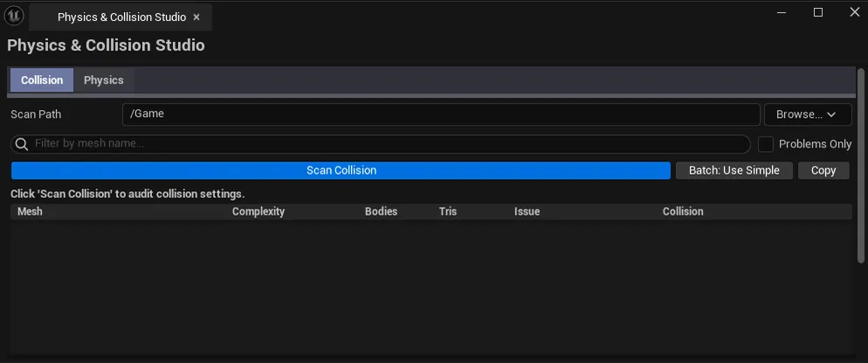Image resolution: width=868 pixels, height=363 pixels.
Task: Click the vertical scrollbar on the right
Action: (x=860, y=165)
